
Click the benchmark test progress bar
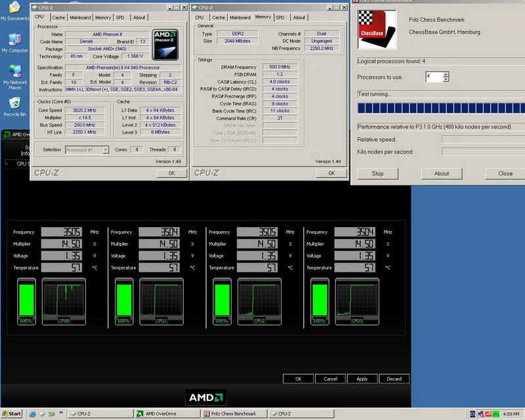[x=441, y=108]
